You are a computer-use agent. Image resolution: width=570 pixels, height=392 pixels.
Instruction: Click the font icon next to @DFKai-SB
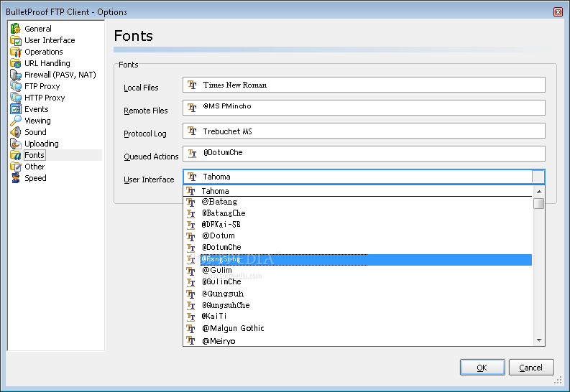point(191,225)
